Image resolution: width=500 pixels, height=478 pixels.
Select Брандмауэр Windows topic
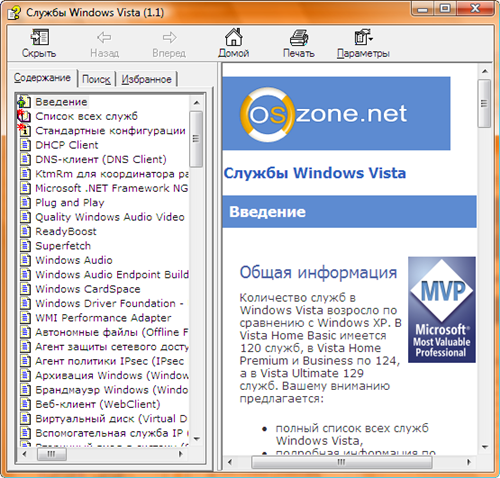click(111, 390)
